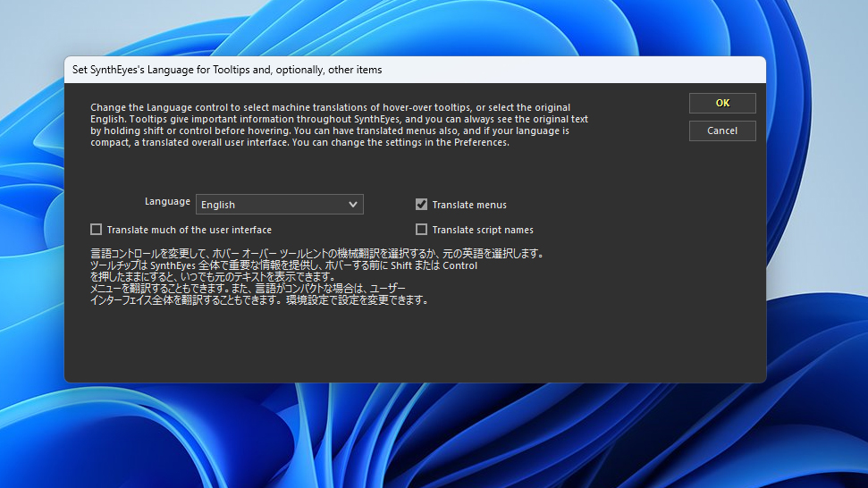
Task: Enable Translate much of the user interface
Action: click(x=96, y=229)
